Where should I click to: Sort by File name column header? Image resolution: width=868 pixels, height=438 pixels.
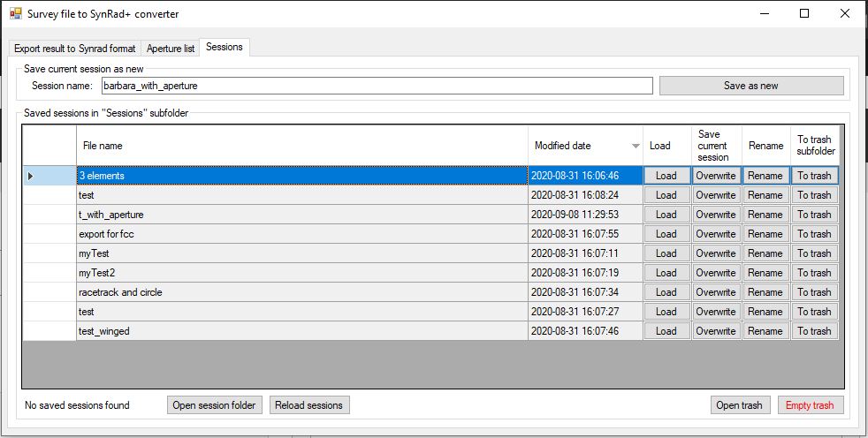click(x=301, y=146)
